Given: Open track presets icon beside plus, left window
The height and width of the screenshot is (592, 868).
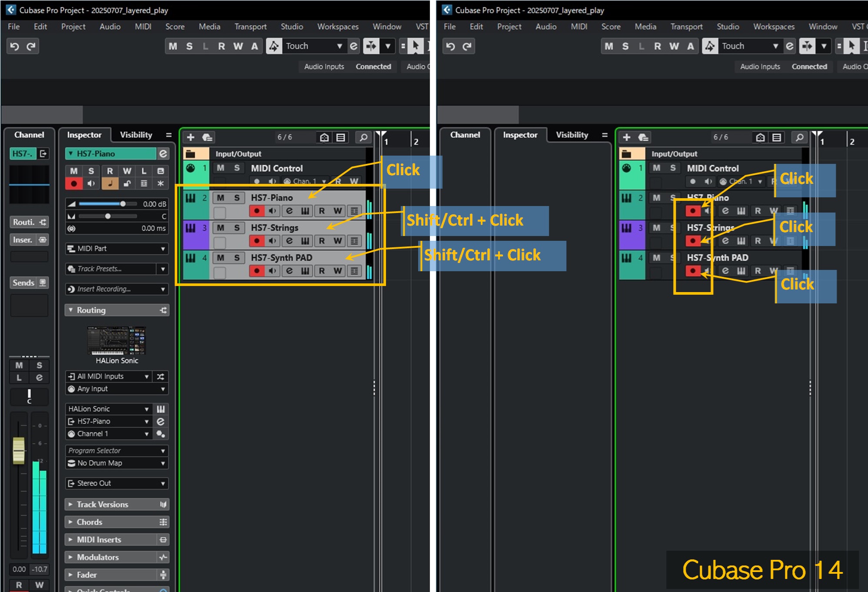Looking at the screenshot, I should (207, 137).
